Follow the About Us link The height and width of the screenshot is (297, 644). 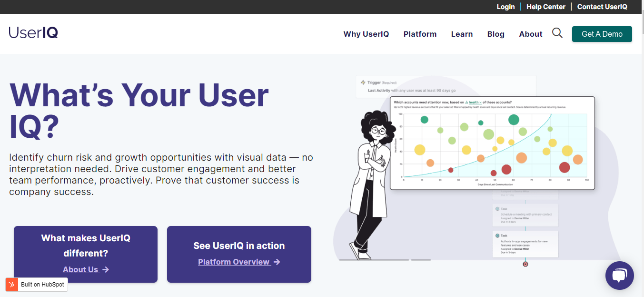tap(81, 269)
